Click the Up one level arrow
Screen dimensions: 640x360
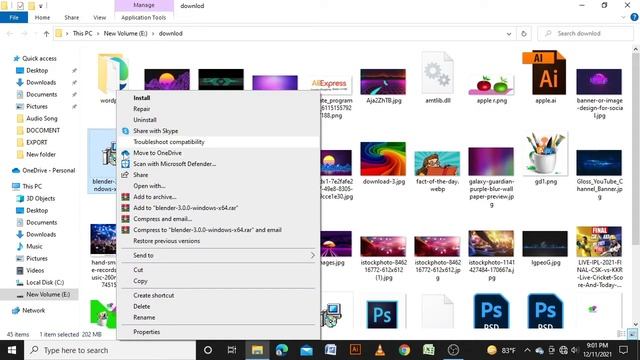46,34
